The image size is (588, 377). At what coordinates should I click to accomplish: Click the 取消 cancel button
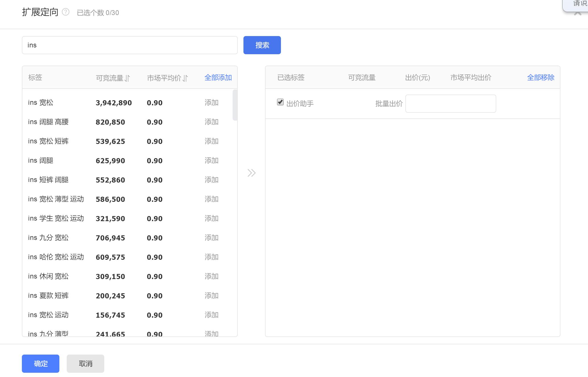click(x=85, y=363)
